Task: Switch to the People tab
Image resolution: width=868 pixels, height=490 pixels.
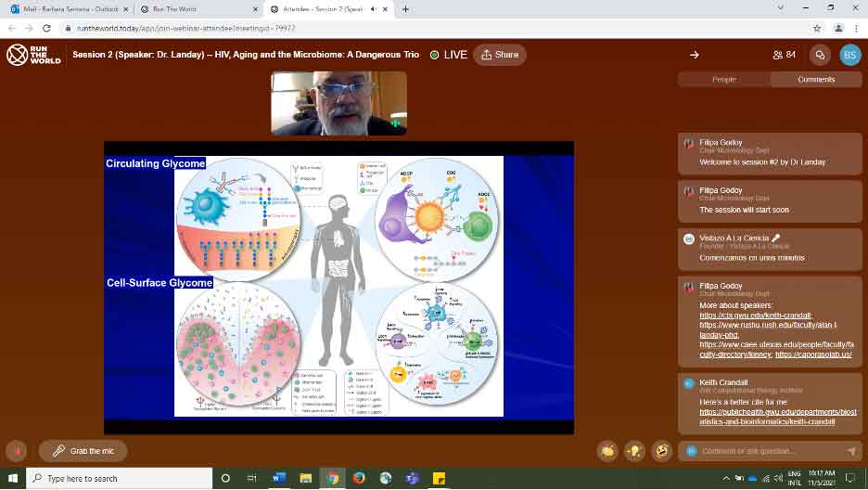Action: coord(723,80)
